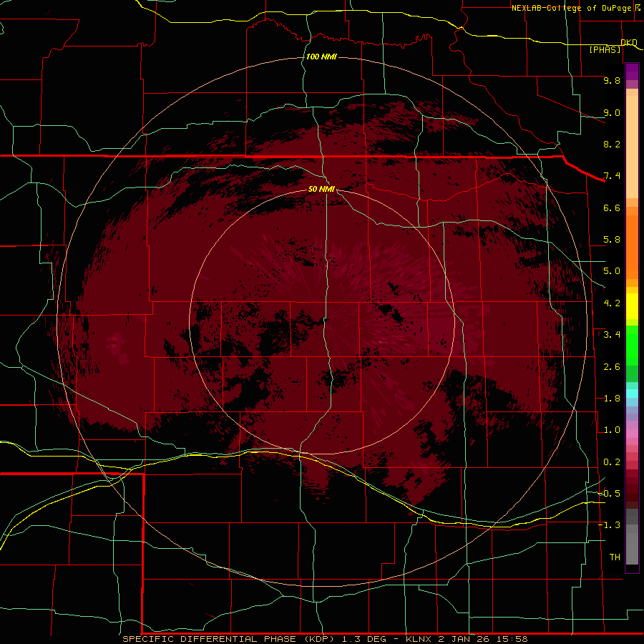Click the 50 NMI range ring label

point(321,189)
